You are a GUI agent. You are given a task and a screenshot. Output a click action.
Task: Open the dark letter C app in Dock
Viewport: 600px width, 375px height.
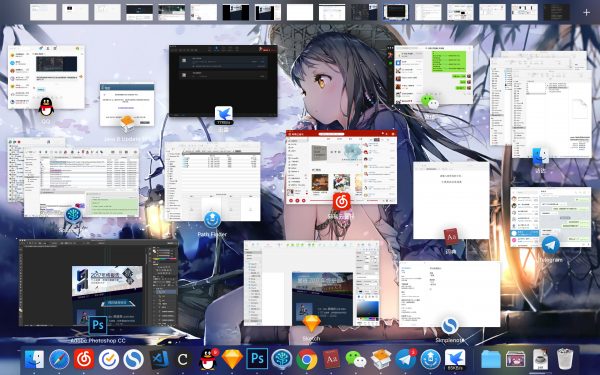(183, 360)
